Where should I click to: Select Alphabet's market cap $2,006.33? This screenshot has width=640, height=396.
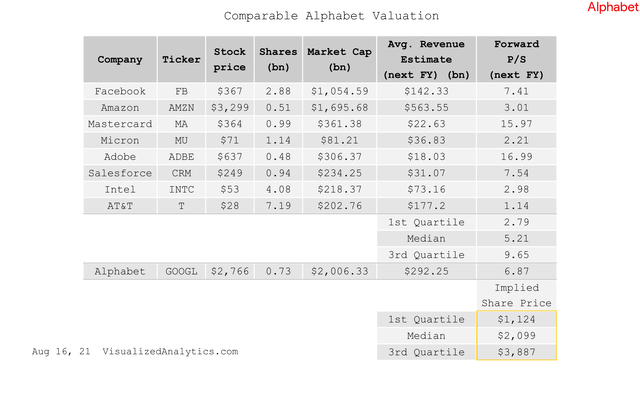coord(339,271)
